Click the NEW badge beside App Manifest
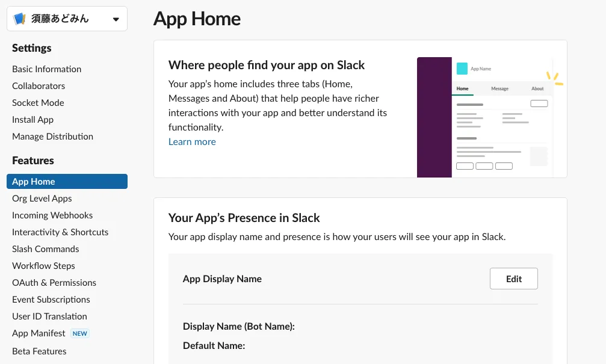This screenshot has height=364, width=606. 80,333
